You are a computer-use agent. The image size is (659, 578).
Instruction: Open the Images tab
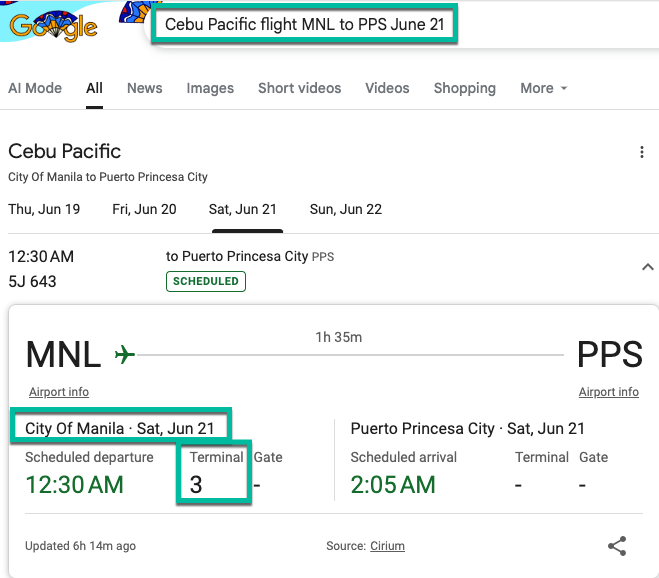point(210,88)
